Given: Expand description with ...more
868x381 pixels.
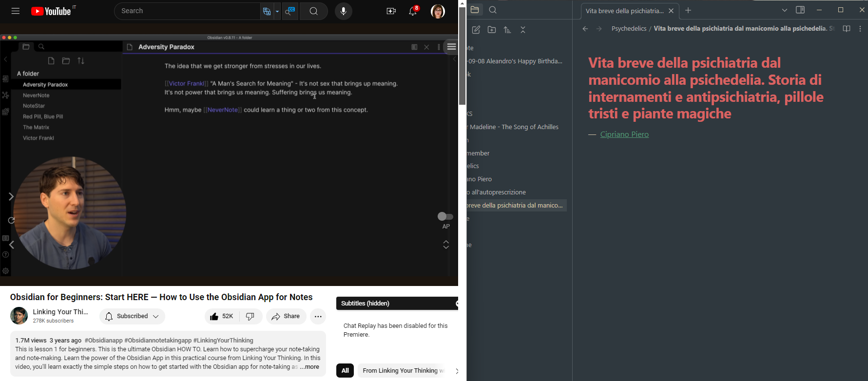Looking at the screenshot, I should [309, 367].
